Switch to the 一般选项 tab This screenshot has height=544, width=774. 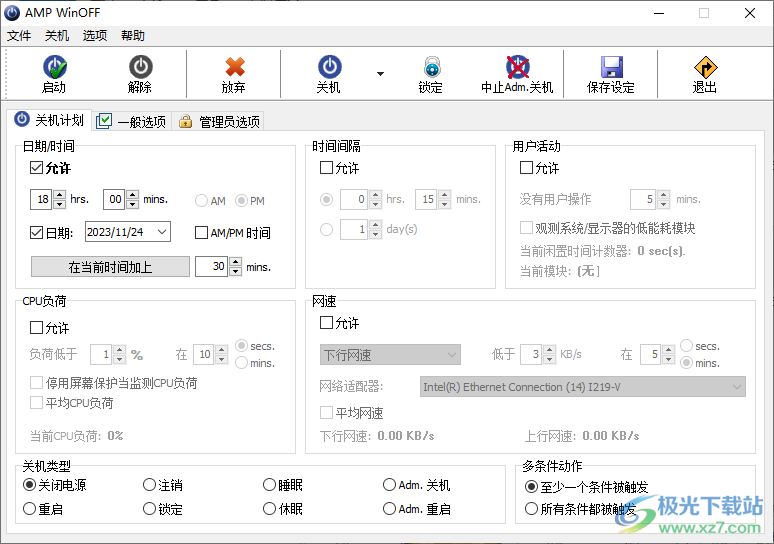[132, 121]
